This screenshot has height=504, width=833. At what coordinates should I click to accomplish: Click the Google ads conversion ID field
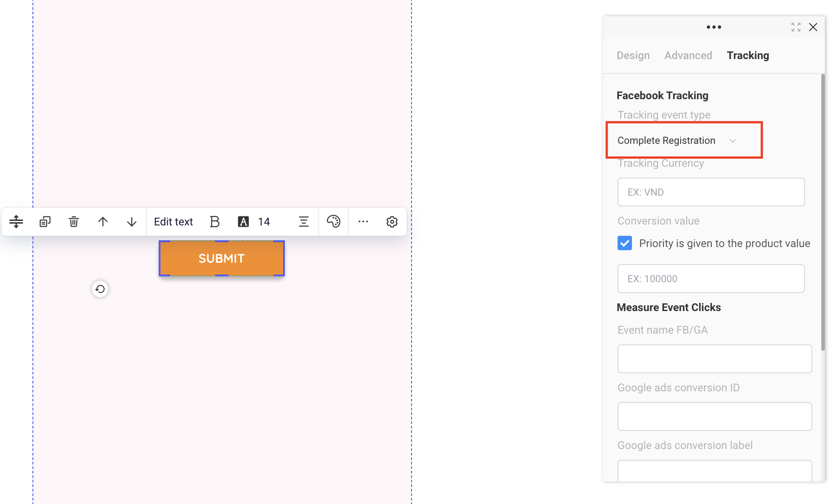pos(714,417)
